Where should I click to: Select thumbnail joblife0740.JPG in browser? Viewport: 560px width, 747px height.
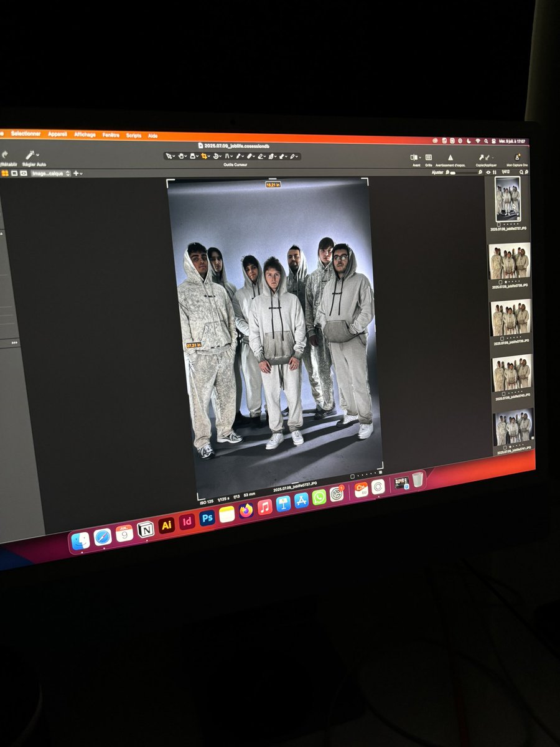[x=512, y=372]
